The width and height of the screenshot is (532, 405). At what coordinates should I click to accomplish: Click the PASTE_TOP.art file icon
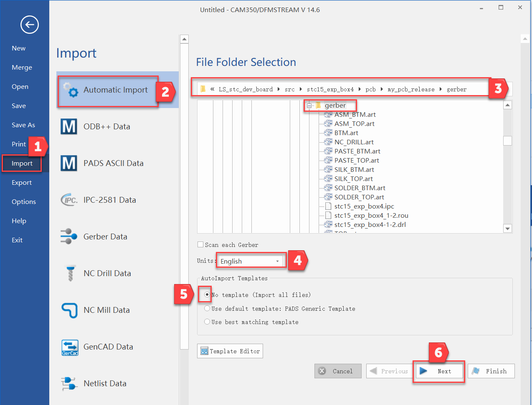click(x=328, y=160)
